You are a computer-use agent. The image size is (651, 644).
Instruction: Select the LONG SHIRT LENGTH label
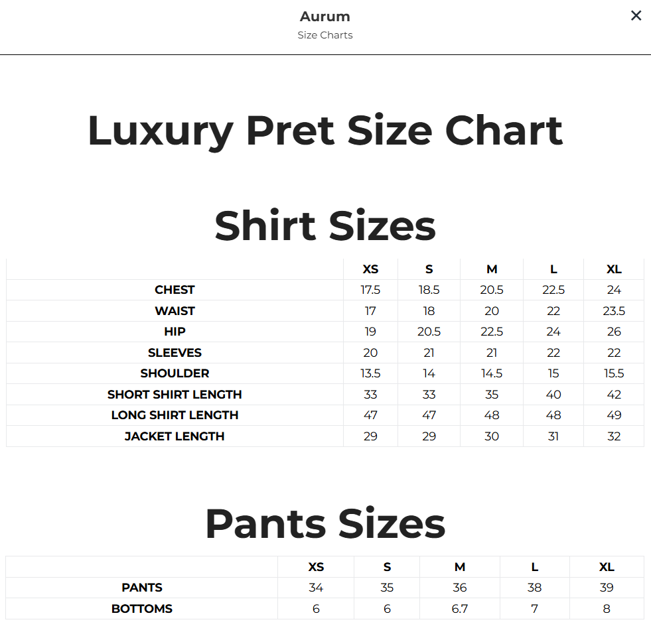[175, 415]
